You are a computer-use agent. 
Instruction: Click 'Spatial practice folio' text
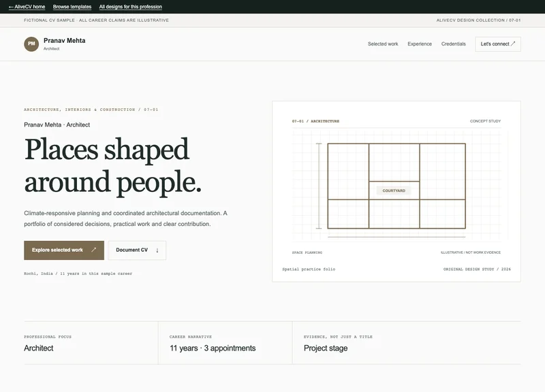point(309,269)
